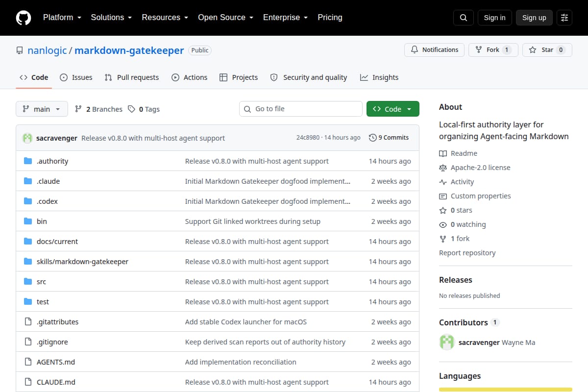Image resolution: width=588 pixels, height=392 pixels.
Task: Click the .gitattributes file icon
Action: coord(28,322)
